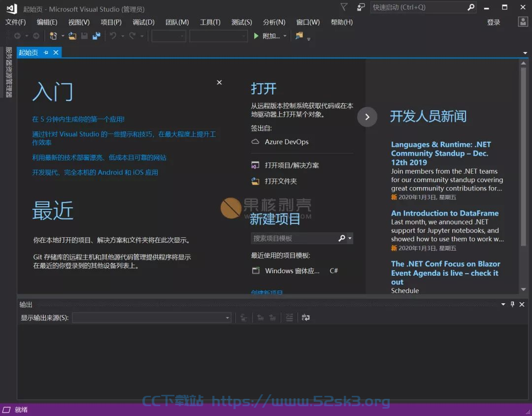Click the template search magnifier icon
This screenshot has height=416, width=532.
[x=342, y=238]
